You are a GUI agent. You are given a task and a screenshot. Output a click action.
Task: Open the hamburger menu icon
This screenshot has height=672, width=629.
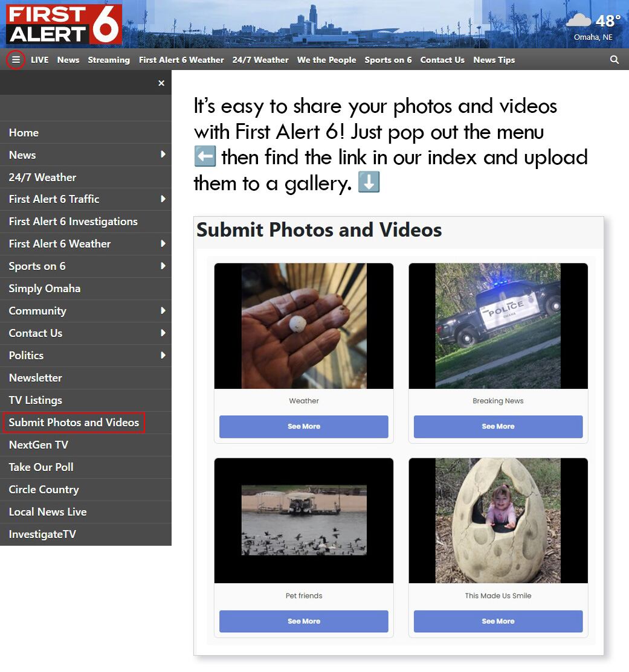16,60
